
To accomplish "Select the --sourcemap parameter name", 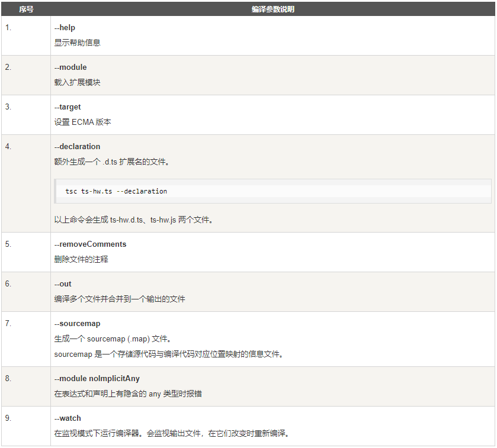I will (x=78, y=324).
